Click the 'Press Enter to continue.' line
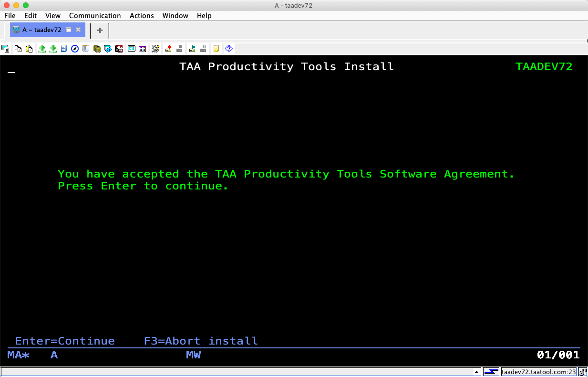 pos(143,186)
